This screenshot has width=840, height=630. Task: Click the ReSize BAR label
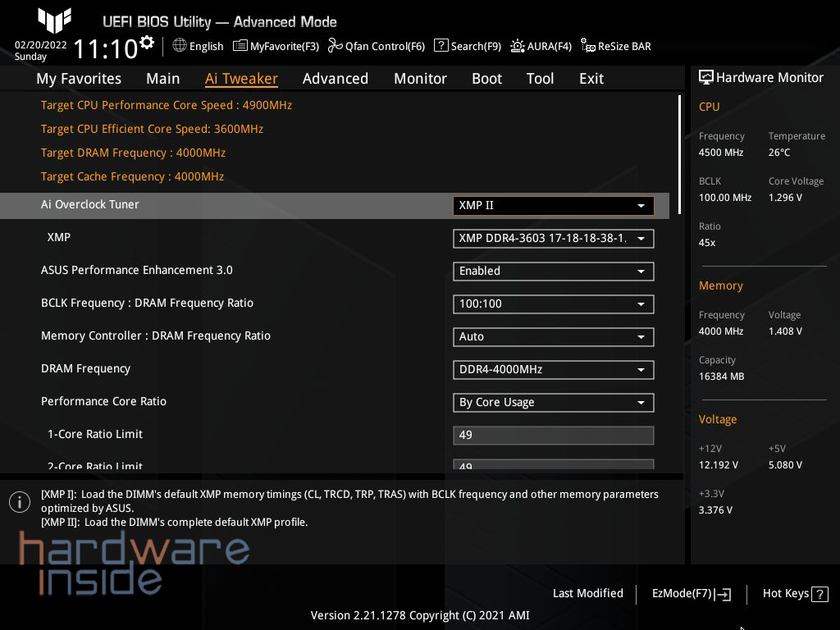click(x=624, y=46)
